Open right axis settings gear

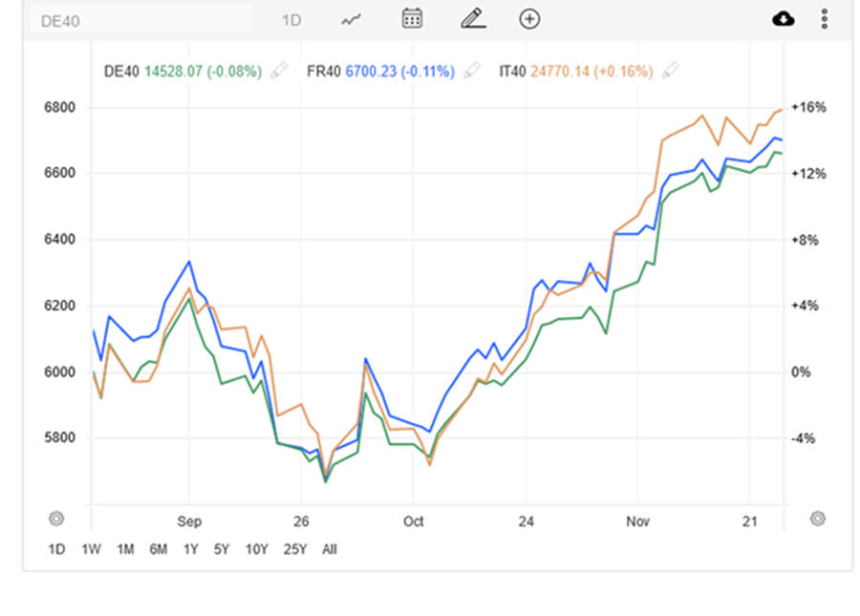pyautogui.click(x=817, y=519)
